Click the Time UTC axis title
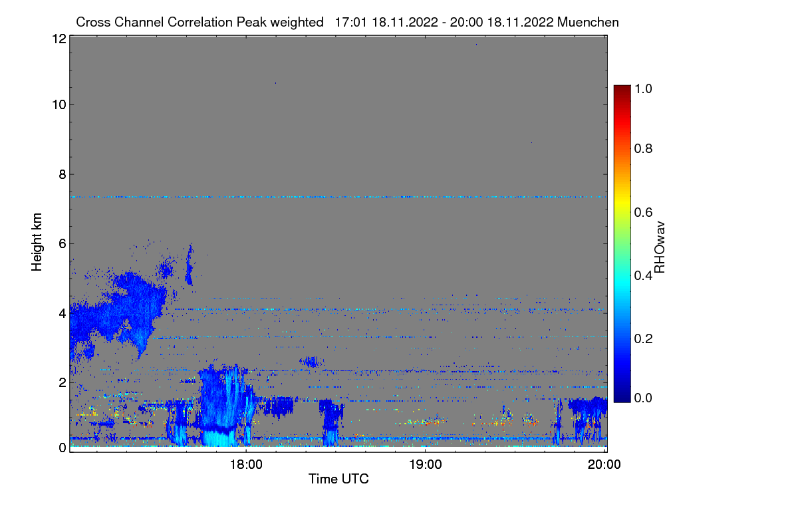798x532 pixels. (x=338, y=479)
